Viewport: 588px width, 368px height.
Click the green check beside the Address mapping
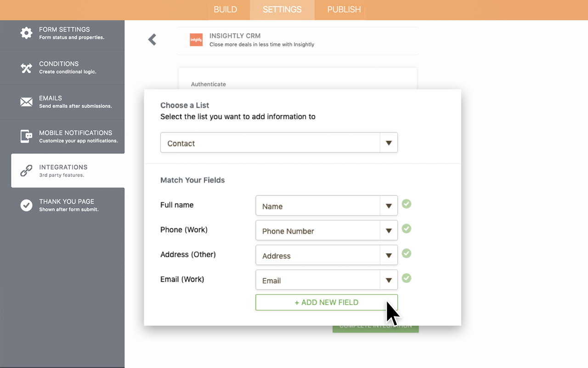click(x=406, y=253)
